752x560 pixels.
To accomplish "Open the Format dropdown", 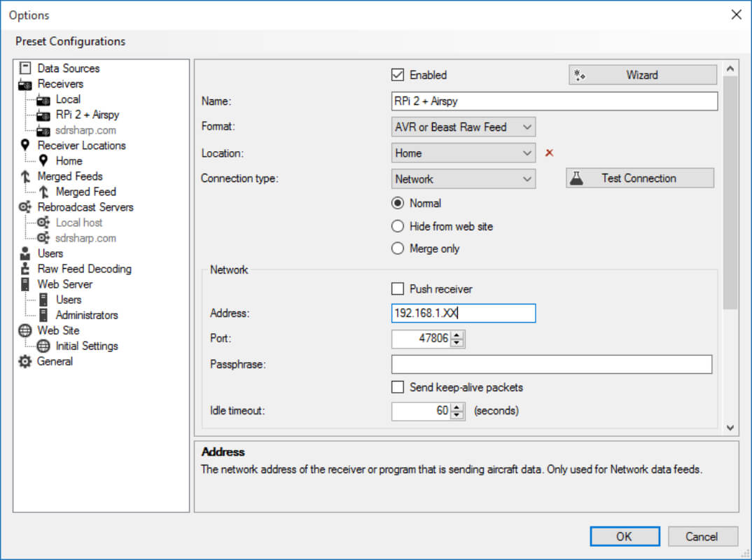I will (464, 127).
